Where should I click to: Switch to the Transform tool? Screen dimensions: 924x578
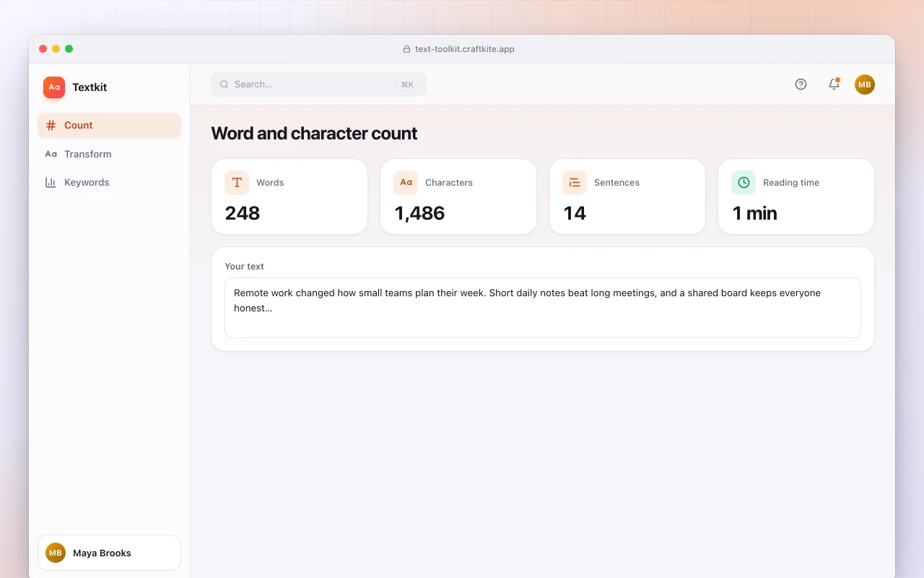tap(109, 154)
